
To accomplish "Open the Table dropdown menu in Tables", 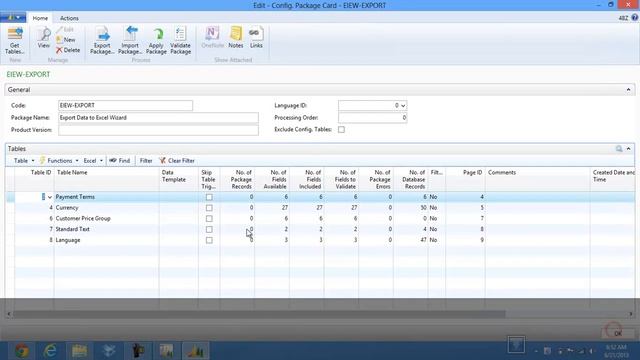I will [24, 161].
